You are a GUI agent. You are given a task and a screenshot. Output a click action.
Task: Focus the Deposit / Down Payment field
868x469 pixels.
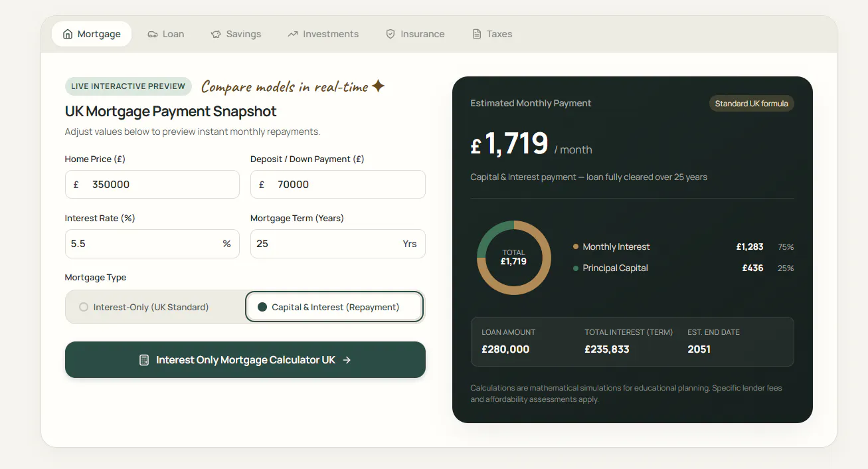tap(338, 184)
